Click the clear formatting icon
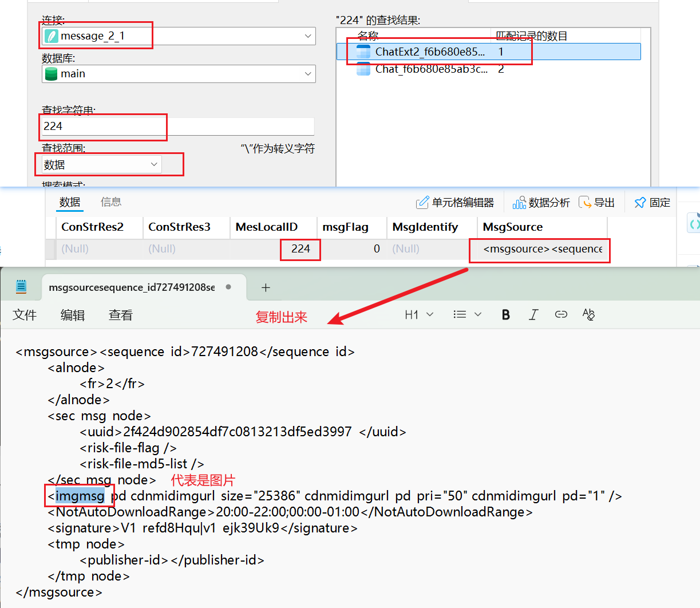700x608 pixels. pyautogui.click(x=588, y=314)
